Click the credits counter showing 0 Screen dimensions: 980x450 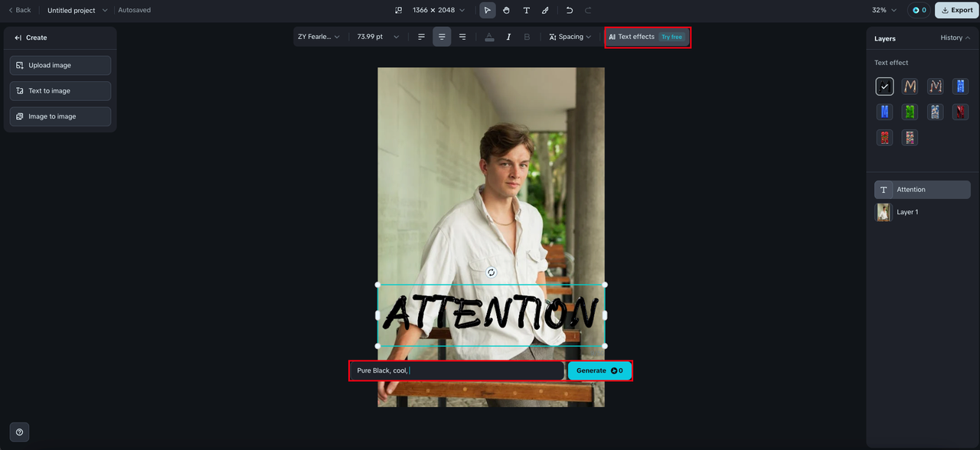[920, 10]
